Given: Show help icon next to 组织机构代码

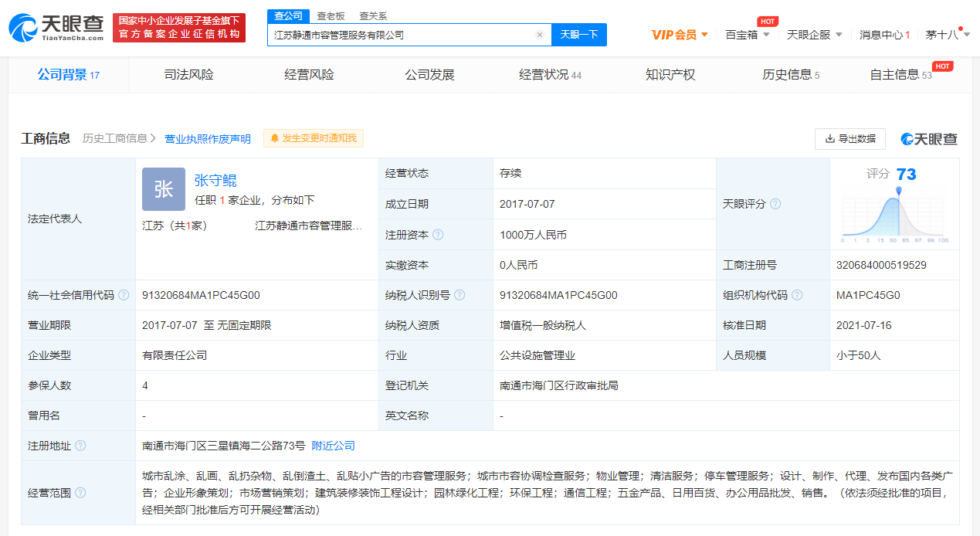Looking at the screenshot, I should pos(797,295).
